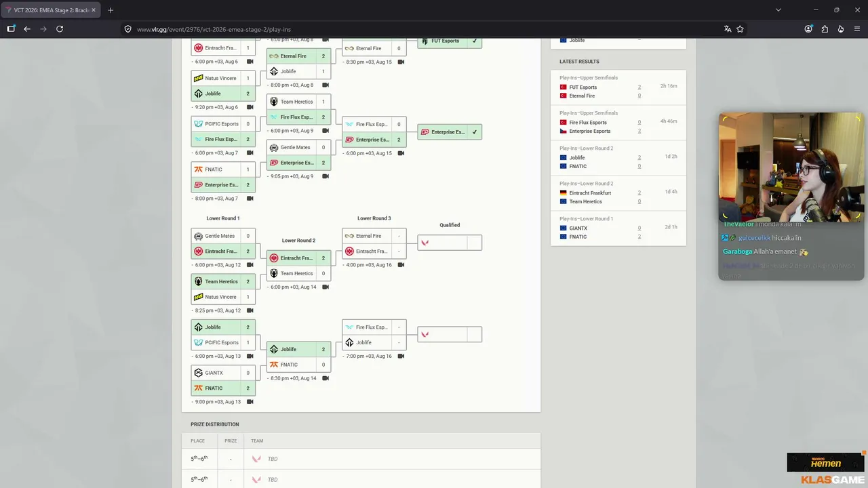This screenshot has width=868, height=488.
Task: Open Fire Flux Esports row in Lower Round 3
Action: [374, 327]
